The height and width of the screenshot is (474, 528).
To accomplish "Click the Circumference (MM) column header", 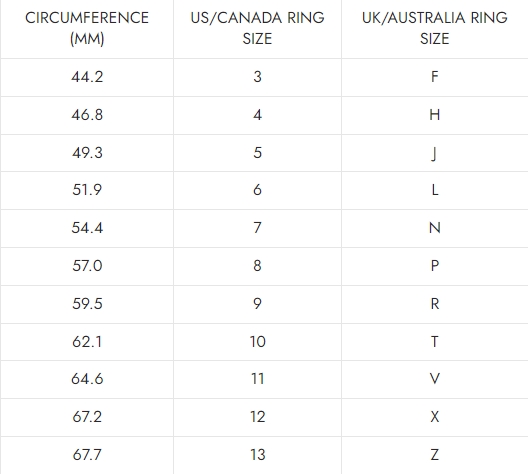I will click(87, 28).
